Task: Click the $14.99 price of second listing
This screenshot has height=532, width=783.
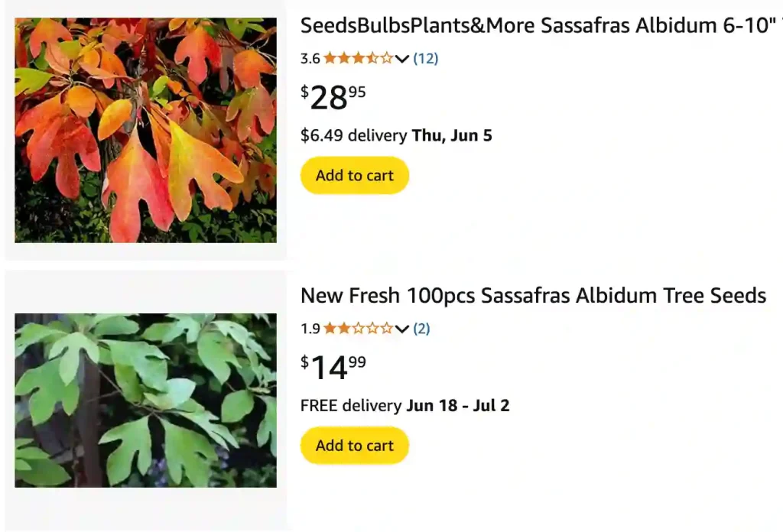Action: pos(332,366)
